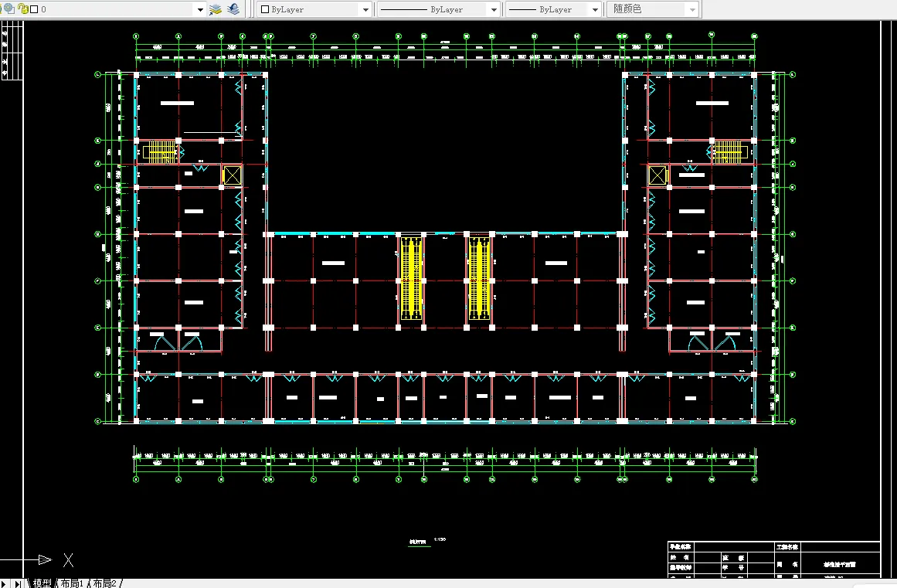Screen dimensions: 897x588
Task: Click the last tab scroll arrow
Action: 18,583
